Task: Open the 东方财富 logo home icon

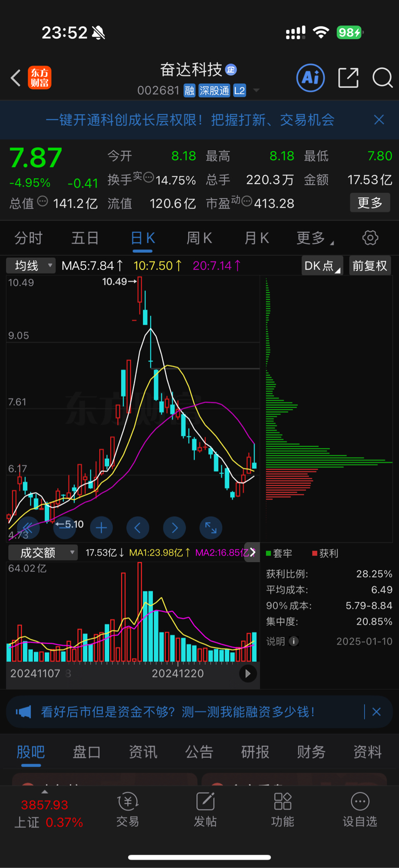Action: (39, 78)
